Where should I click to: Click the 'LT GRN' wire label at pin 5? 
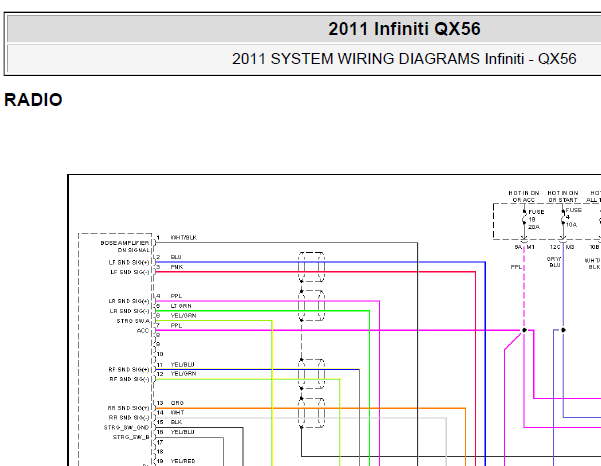click(x=181, y=306)
